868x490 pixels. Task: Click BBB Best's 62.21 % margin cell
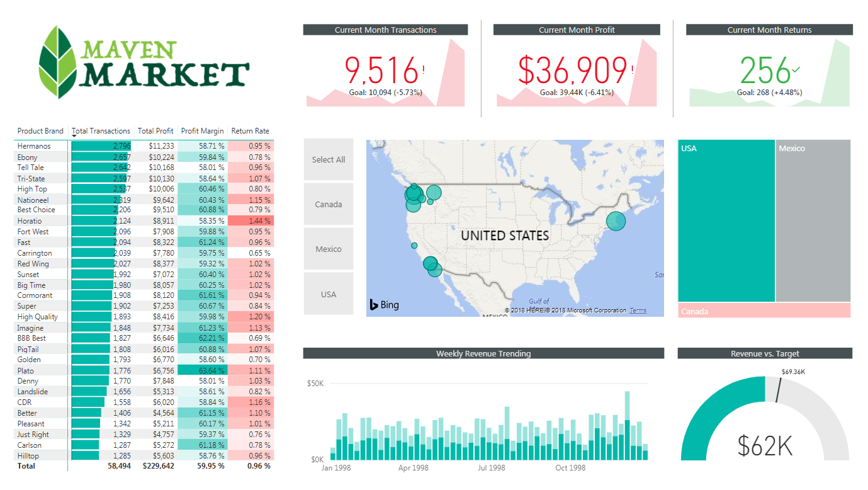tap(202, 338)
